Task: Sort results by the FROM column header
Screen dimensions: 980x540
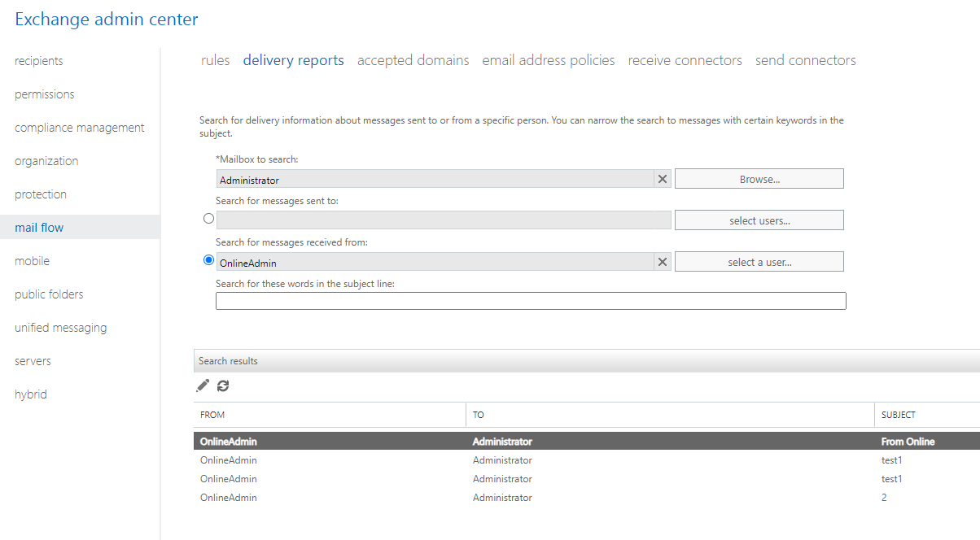Action: tap(330, 415)
